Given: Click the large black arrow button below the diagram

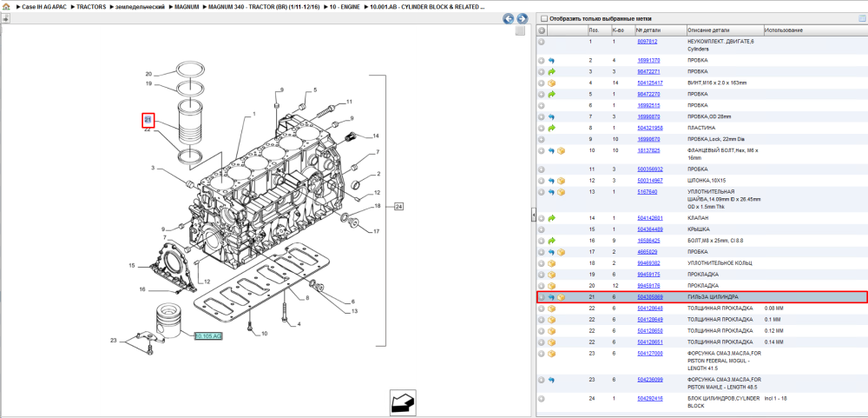Looking at the screenshot, I should point(403,402).
